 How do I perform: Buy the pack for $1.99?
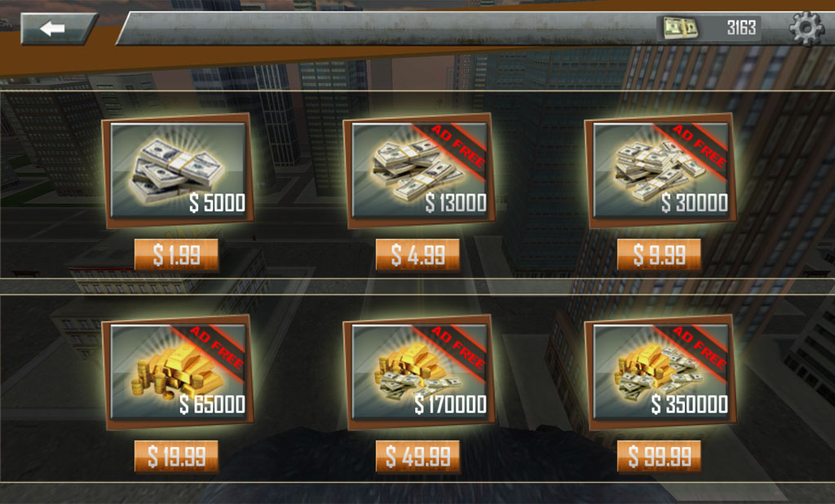pos(176,254)
